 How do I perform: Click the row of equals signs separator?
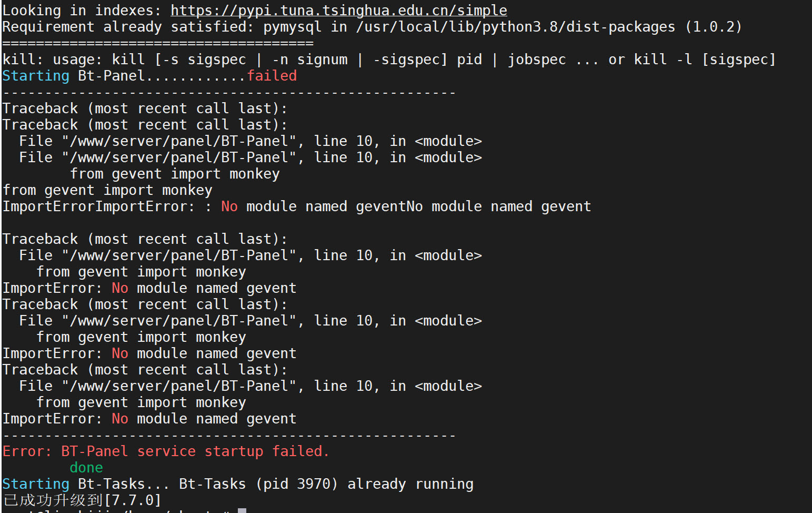pyautogui.click(x=158, y=43)
